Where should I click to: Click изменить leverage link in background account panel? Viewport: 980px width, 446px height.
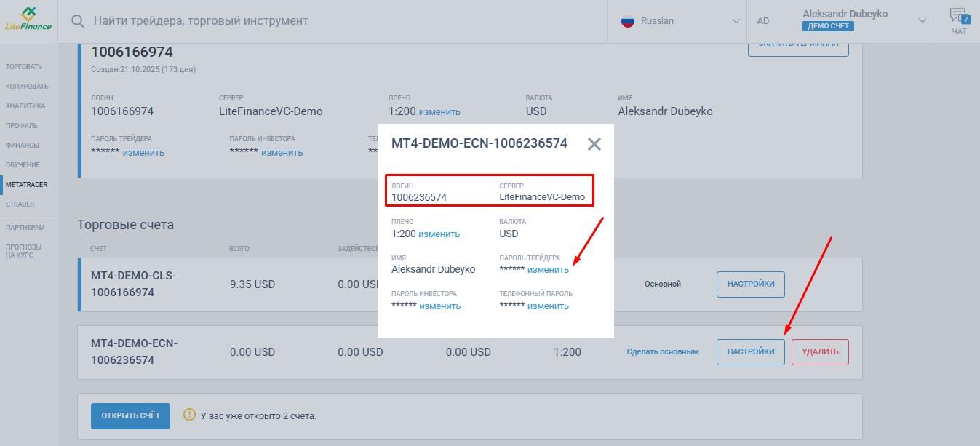[x=439, y=112]
